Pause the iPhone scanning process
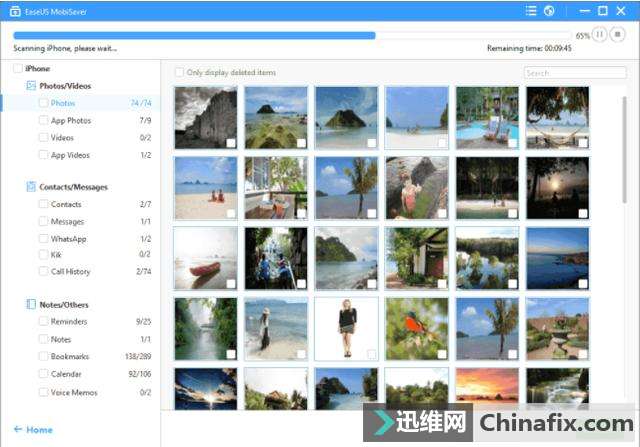This screenshot has height=447, width=640. pyautogui.click(x=599, y=34)
